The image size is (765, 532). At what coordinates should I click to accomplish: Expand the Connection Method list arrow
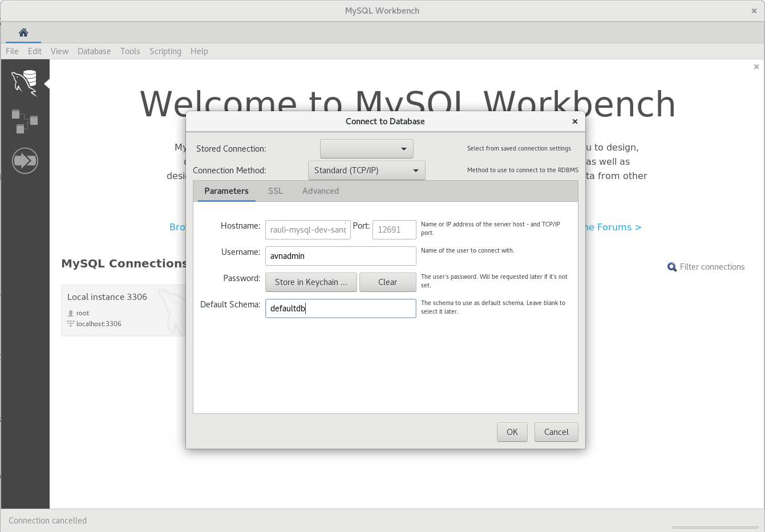point(416,170)
